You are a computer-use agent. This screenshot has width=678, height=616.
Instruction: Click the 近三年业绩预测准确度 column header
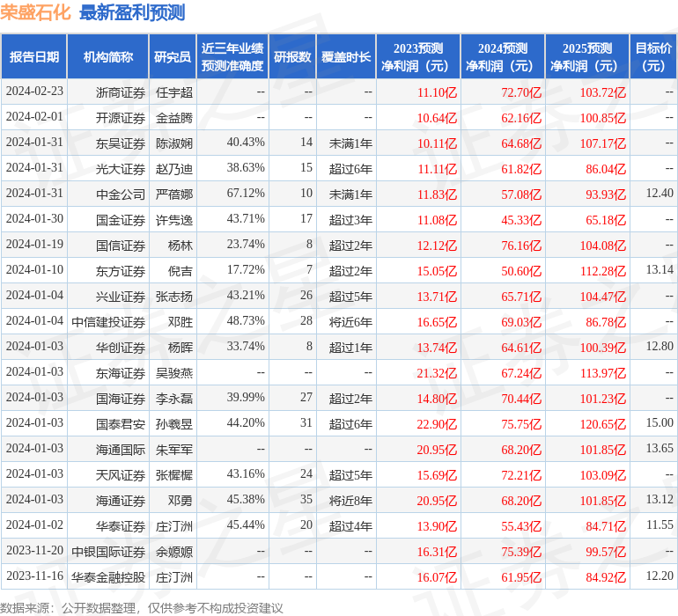[x=232, y=56]
